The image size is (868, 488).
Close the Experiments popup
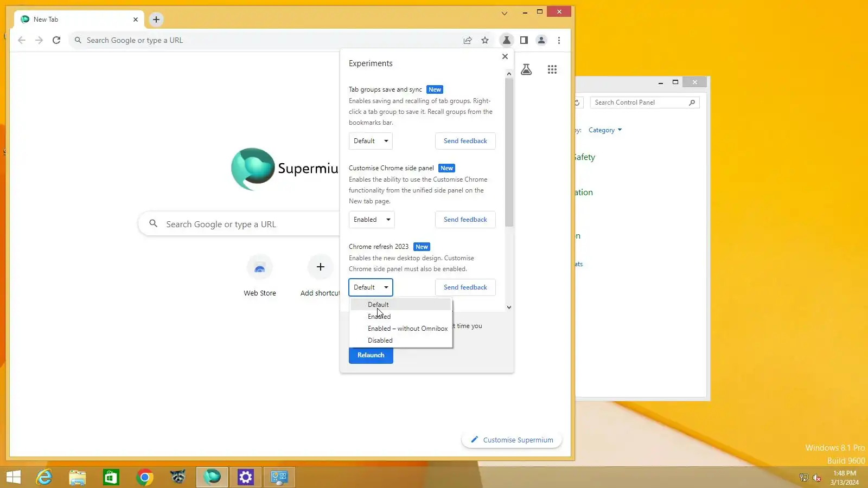pyautogui.click(x=505, y=56)
